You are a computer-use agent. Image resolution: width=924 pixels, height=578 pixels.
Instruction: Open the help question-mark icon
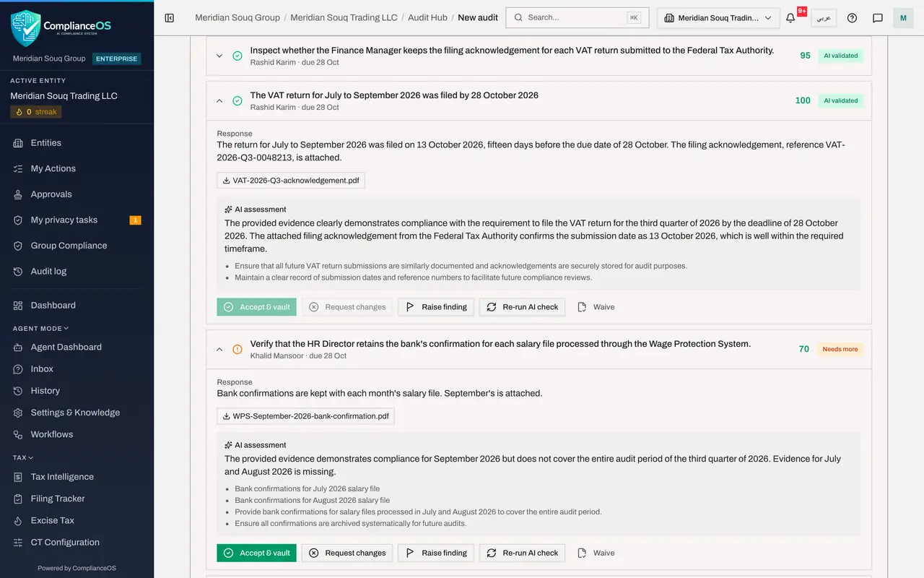pos(852,18)
